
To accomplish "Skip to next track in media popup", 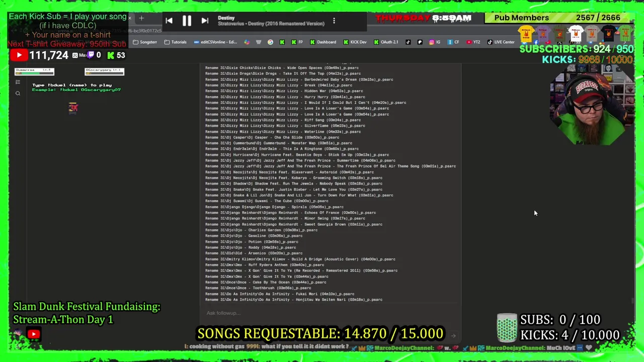I will click(x=205, y=21).
